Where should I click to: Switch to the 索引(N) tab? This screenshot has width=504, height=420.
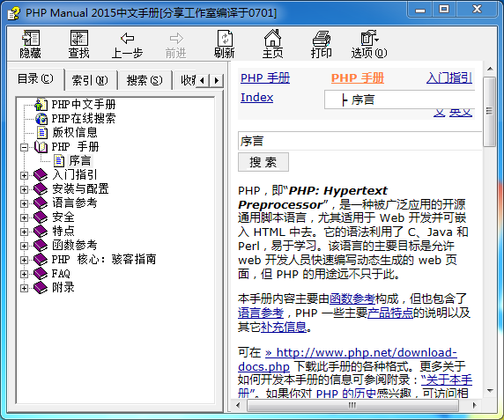coord(90,80)
